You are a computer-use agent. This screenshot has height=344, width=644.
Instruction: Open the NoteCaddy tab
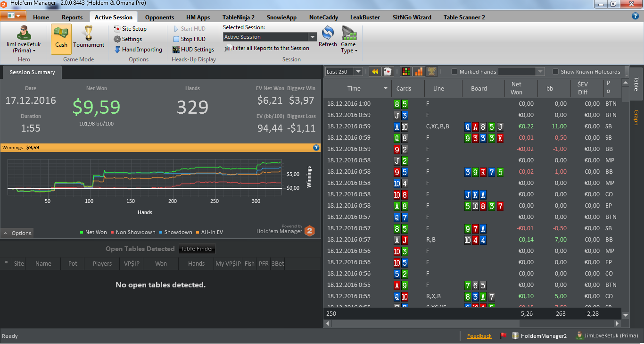[323, 17]
